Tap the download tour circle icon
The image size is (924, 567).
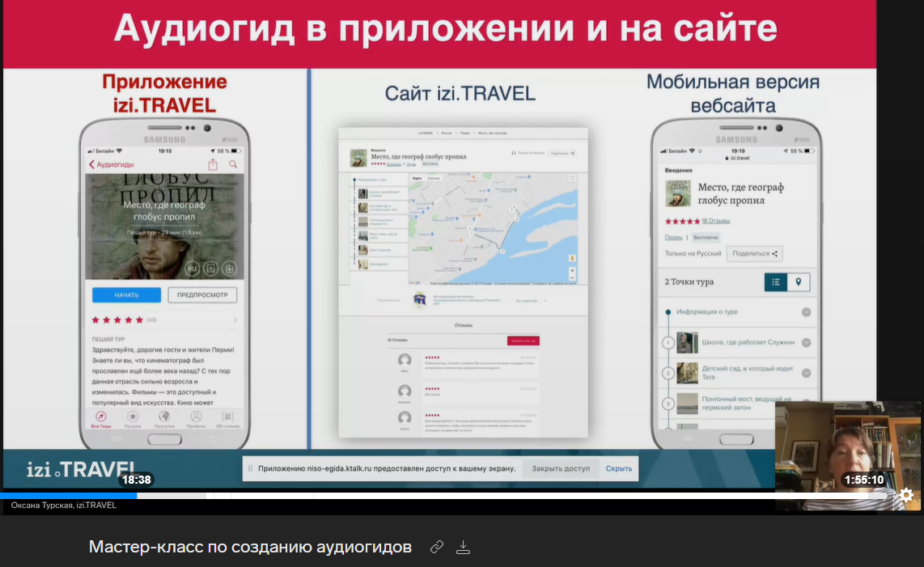click(230, 268)
